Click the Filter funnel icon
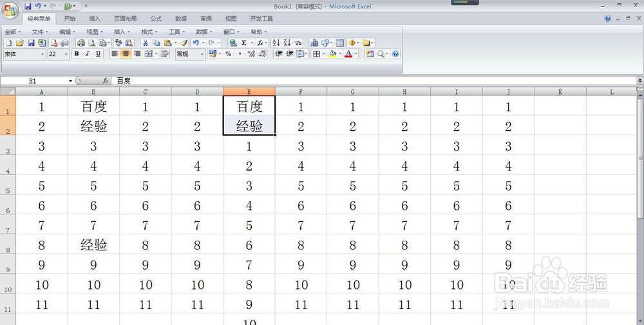Screen dimensions: 644x325 [x=298, y=42]
